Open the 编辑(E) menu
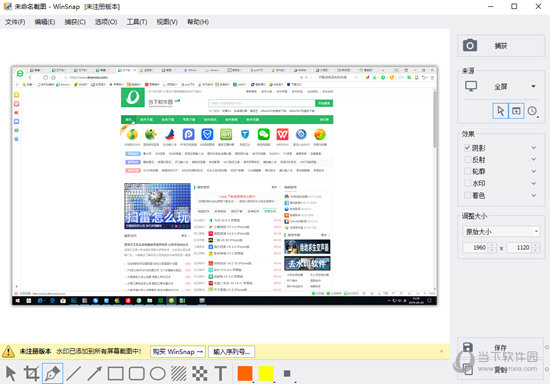This screenshot has width=550, height=384. coord(45,22)
